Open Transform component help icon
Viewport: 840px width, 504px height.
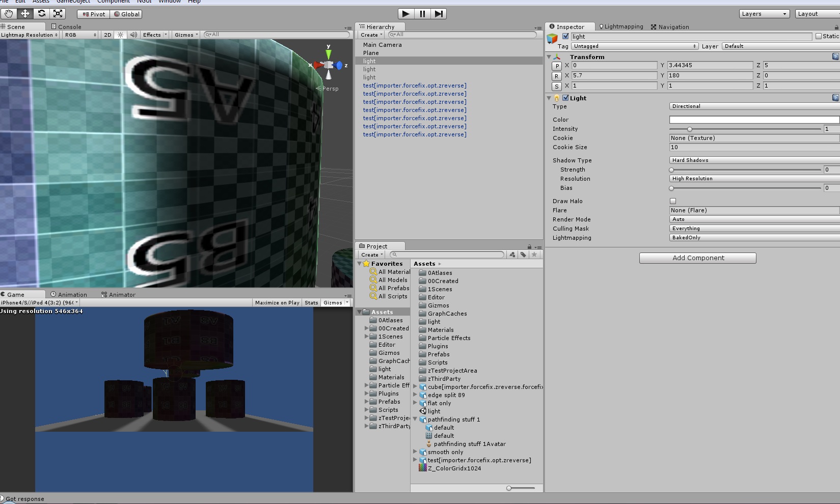[x=835, y=57]
